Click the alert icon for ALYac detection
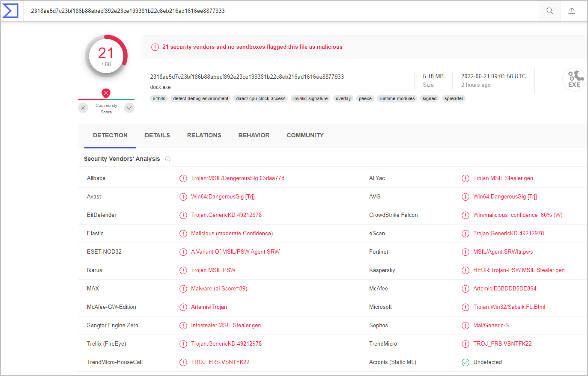588x376 pixels. (x=466, y=178)
